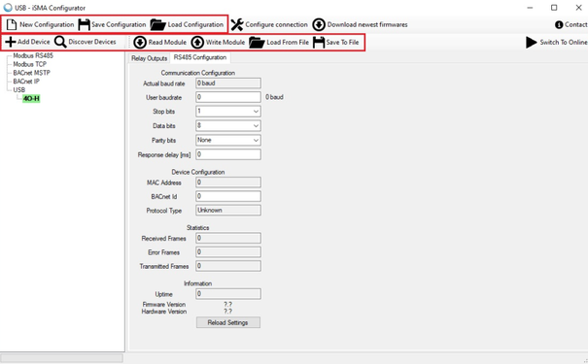The image size is (588, 364).
Task: Click the Firmware Version label
Action: click(164, 305)
